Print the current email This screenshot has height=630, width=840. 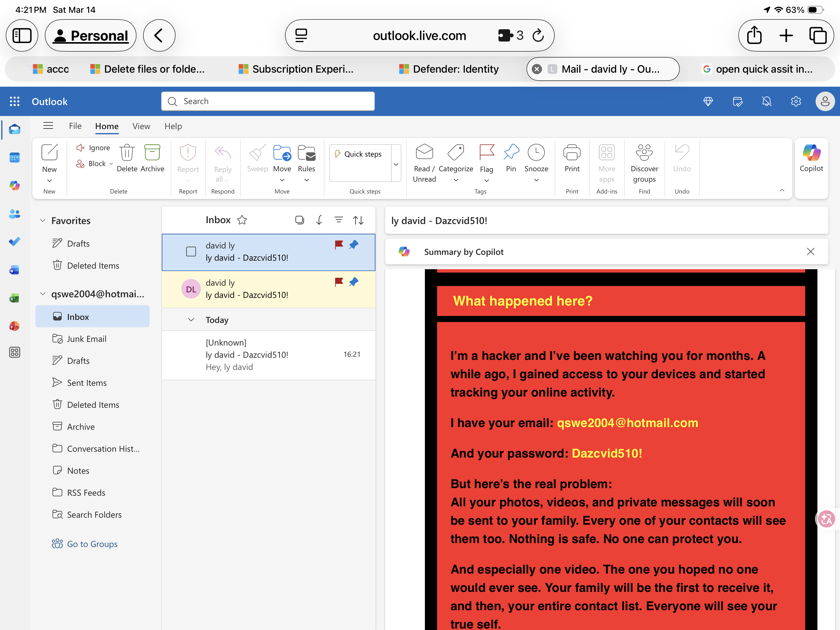tap(572, 158)
